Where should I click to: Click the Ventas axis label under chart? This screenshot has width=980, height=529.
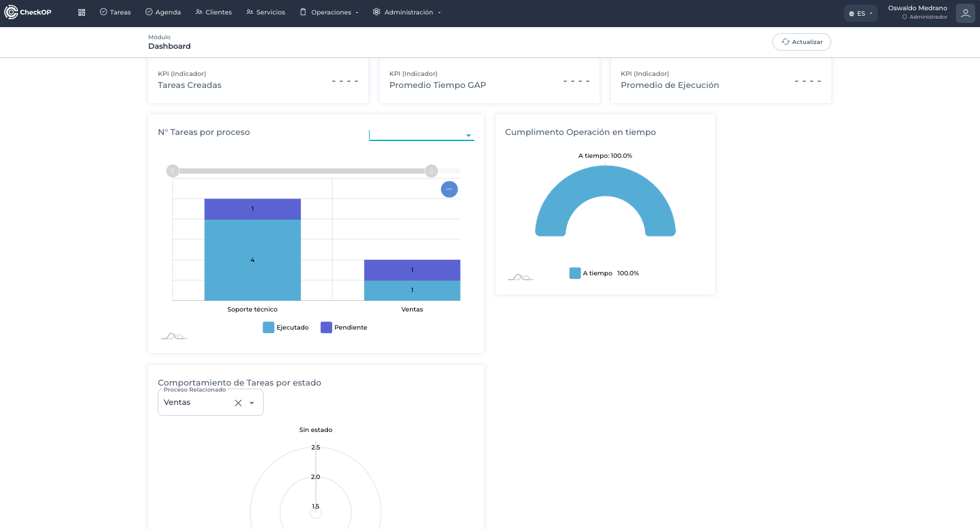coord(412,309)
